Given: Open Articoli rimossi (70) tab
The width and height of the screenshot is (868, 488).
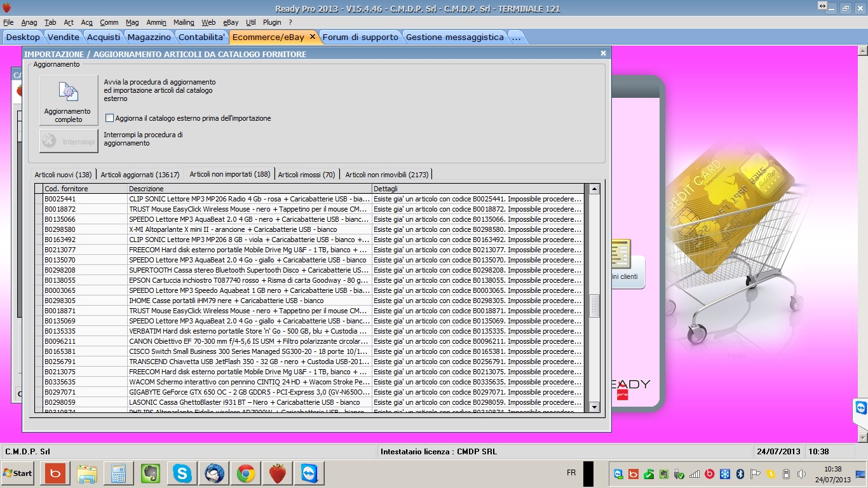Looking at the screenshot, I should click(306, 175).
